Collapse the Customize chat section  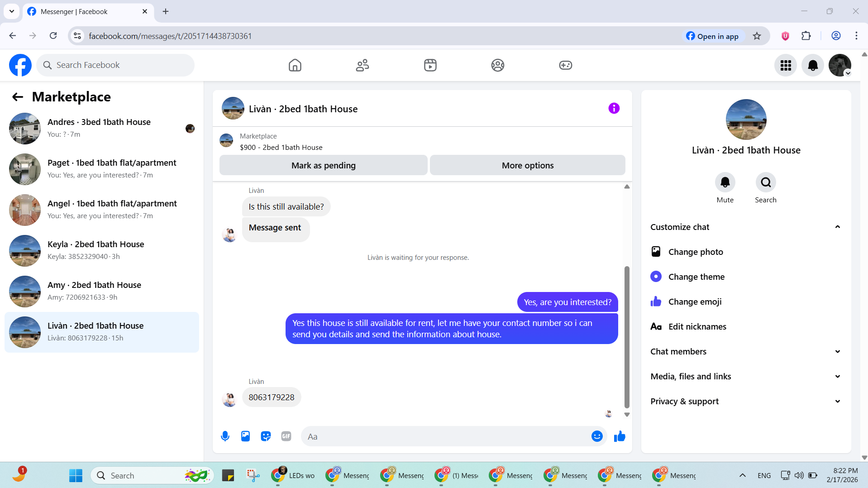coord(746,227)
